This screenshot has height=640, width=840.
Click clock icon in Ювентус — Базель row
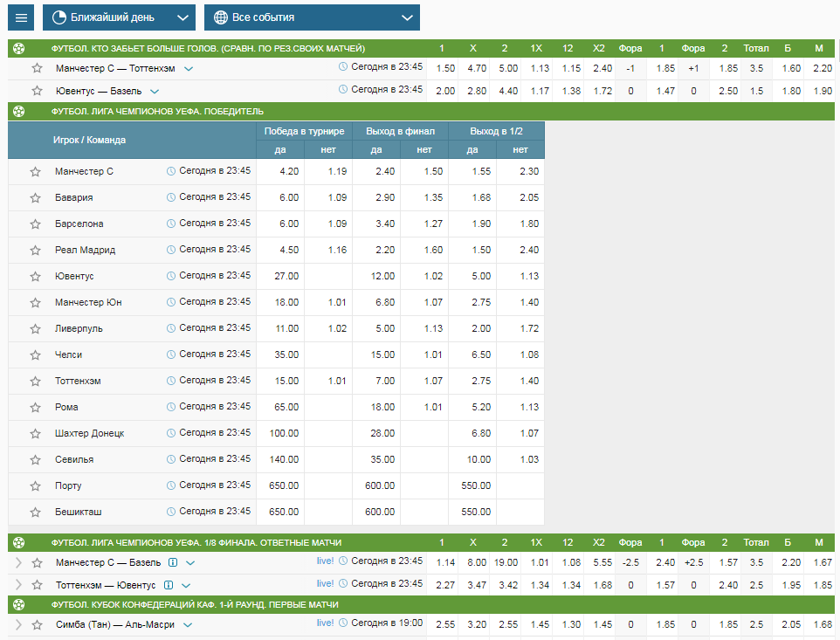pos(343,90)
